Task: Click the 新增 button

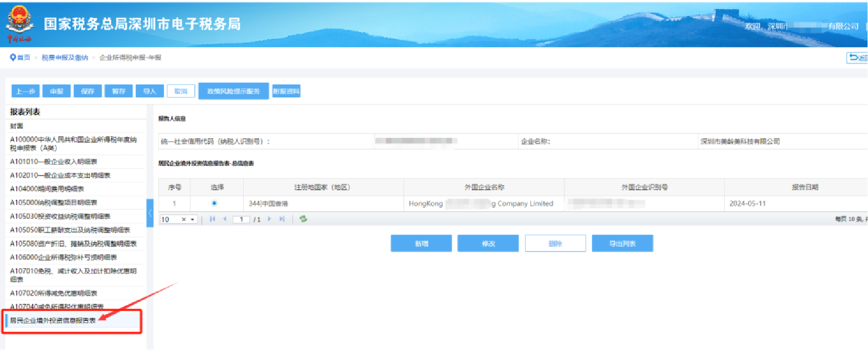Action: tap(421, 244)
